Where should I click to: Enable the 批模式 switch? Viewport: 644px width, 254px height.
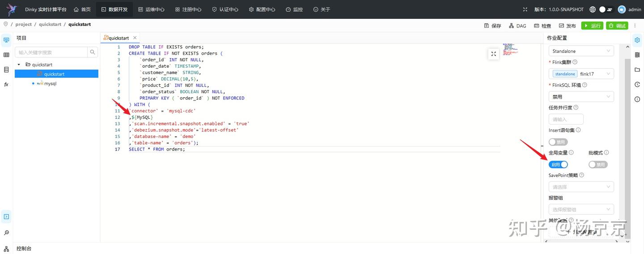pyautogui.click(x=598, y=164)
